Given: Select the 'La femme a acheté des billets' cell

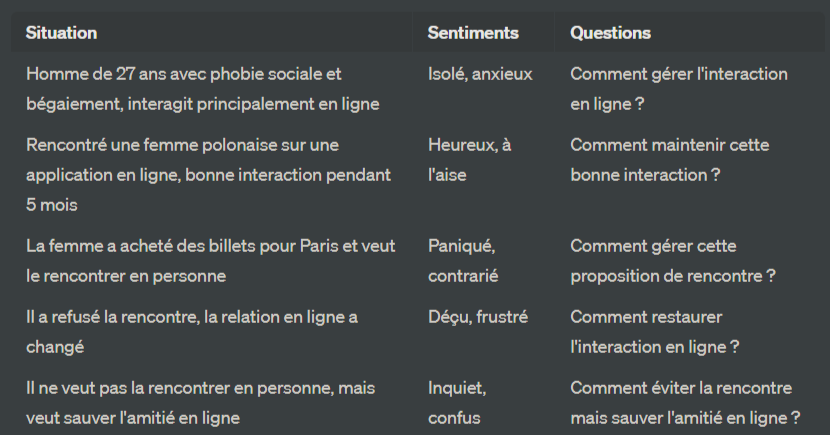Looking at the screenshot, I should 211,261.
